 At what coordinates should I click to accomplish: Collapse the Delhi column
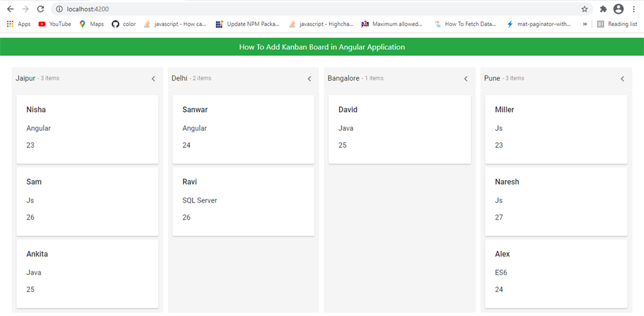tap(309, 79)
